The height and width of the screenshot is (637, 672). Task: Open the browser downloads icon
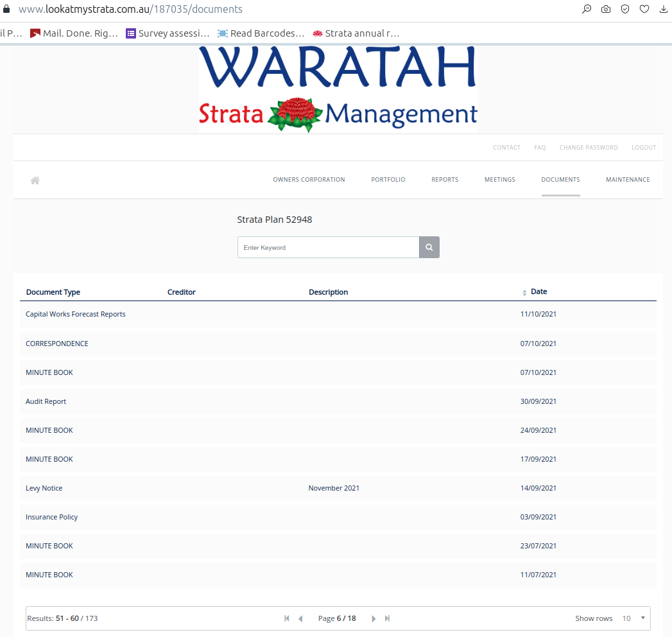pyautogui.click(x=664, y=9)
